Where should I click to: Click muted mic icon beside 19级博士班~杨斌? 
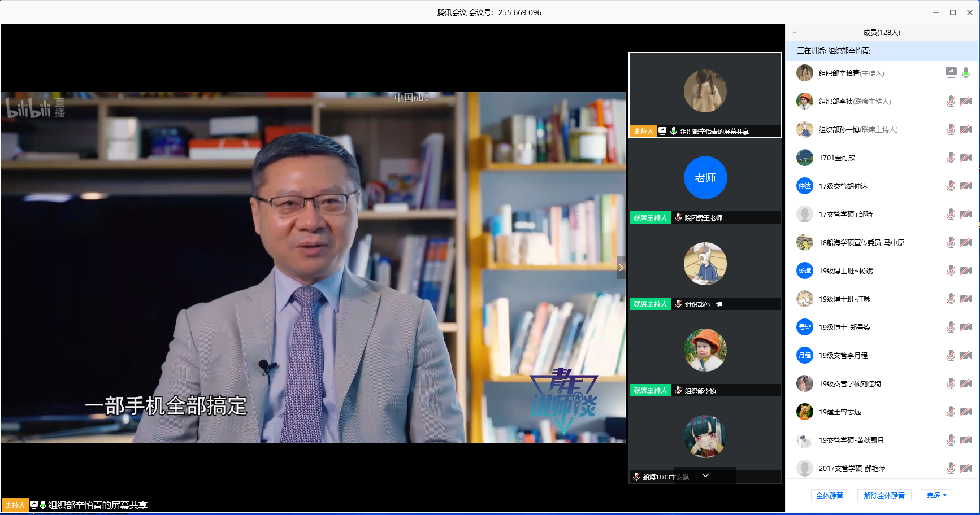click(951, 270)
